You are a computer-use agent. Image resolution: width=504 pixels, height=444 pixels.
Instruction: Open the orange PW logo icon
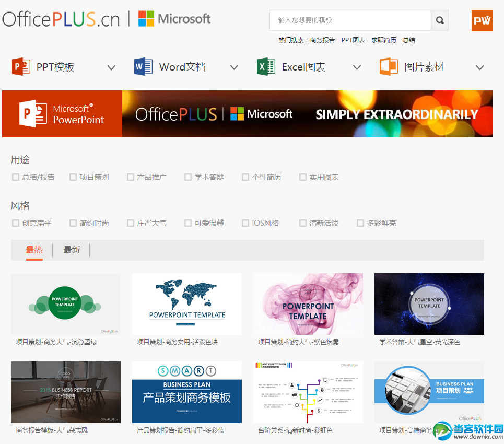tap(482, 20)
